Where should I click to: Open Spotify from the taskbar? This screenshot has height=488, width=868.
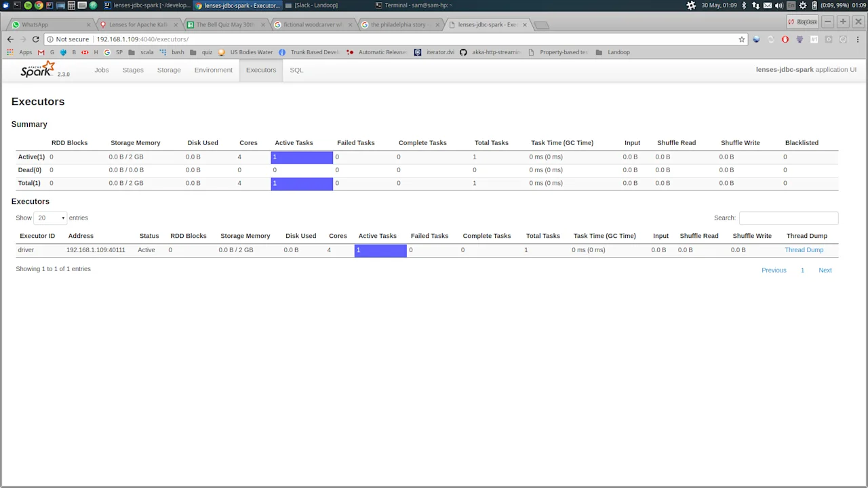(28, 5)
